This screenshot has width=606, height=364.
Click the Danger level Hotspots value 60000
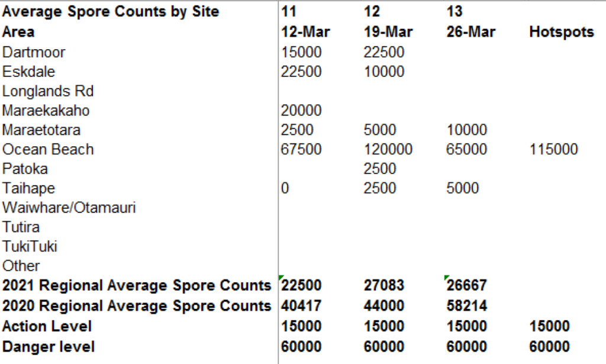549,346
